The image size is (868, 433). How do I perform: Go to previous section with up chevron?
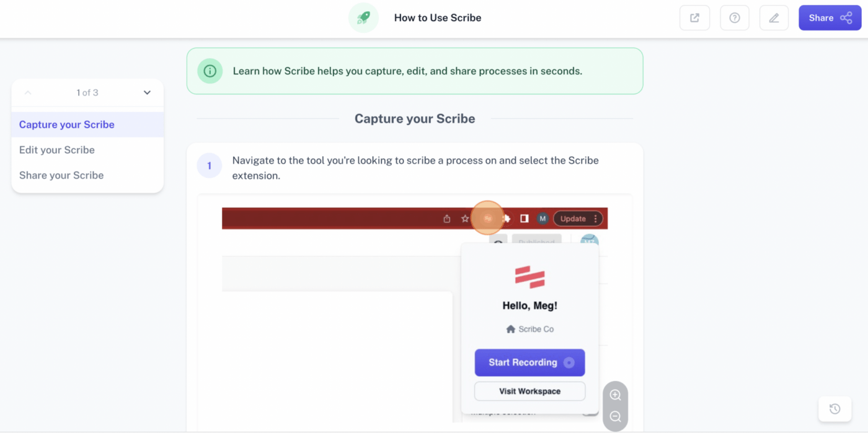pos(28,93)
